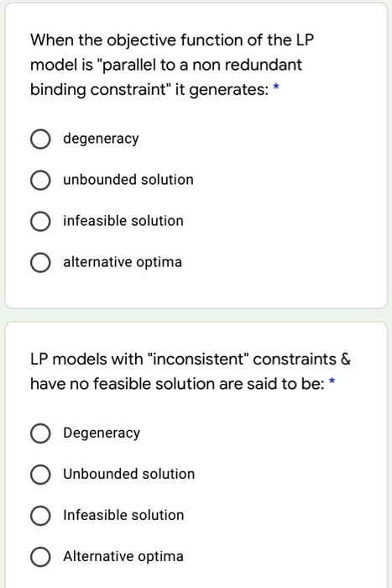The height and width of the screenshot is (588, 392).
Task: Select the lowercase 'degeneracy' radio button
Action: (40, 139)
